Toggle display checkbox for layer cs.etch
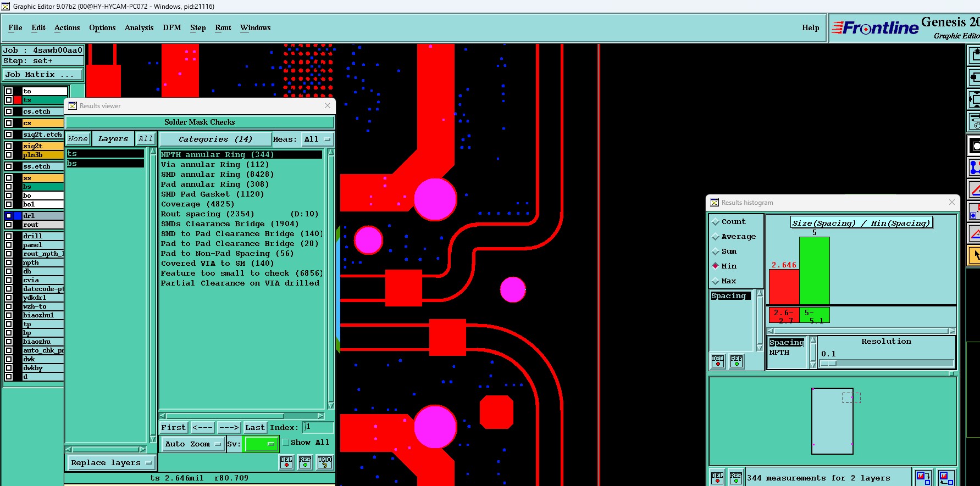The height and width of the screenshot is (486, 980). [9, 111]
